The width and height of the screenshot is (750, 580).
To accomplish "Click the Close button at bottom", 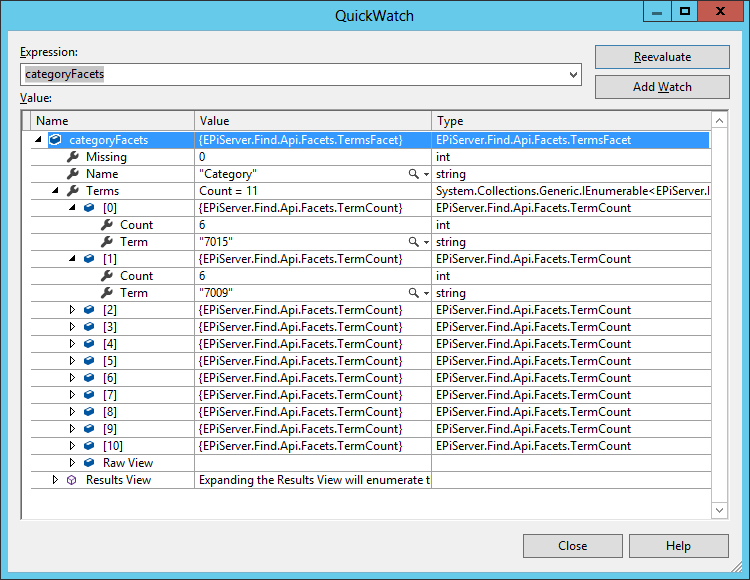I will coord(572,546).
